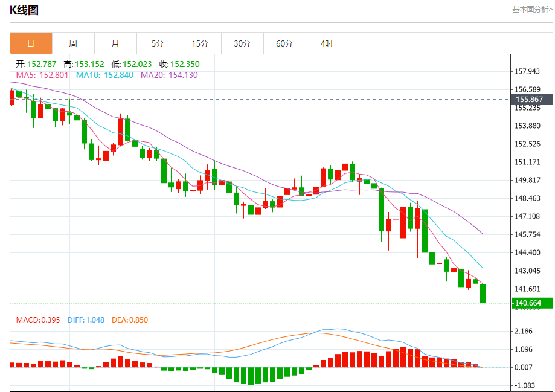Click the 高:153.152 high value
The width and height of the screenshot is (555, 392).
[84, 64]
